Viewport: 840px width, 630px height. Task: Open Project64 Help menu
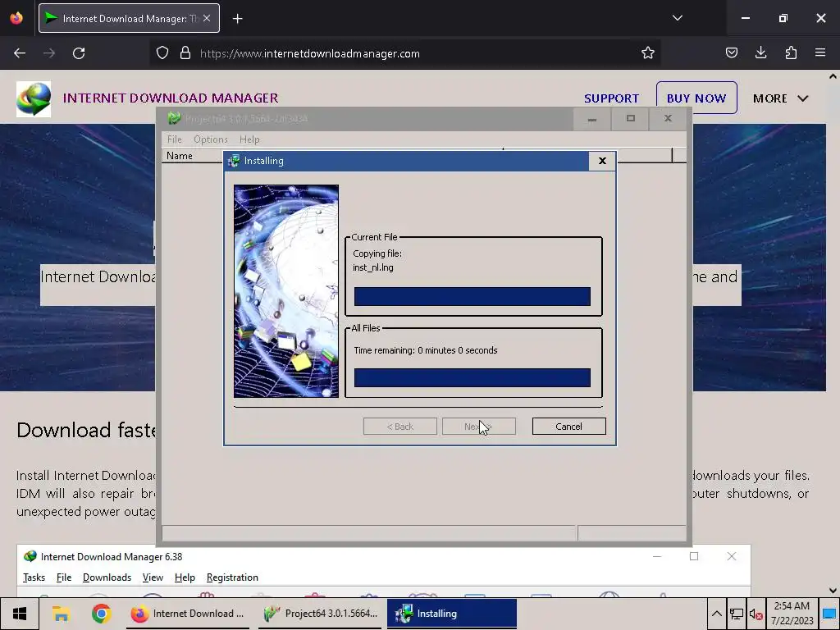tap(249, 139)
